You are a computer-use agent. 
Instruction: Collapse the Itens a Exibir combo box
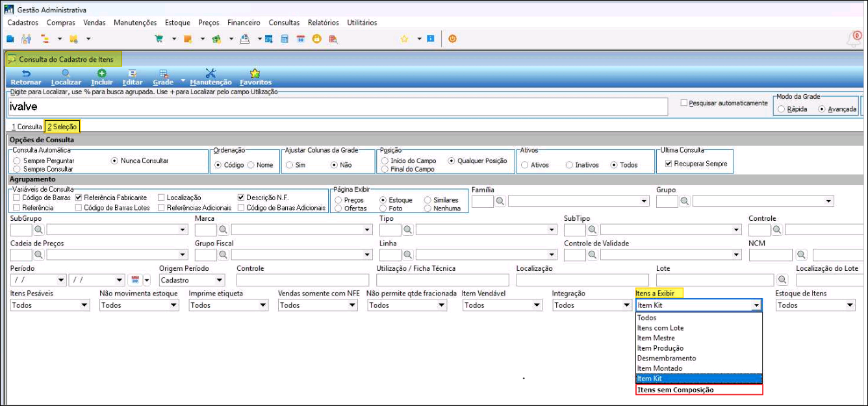[756, 305]
